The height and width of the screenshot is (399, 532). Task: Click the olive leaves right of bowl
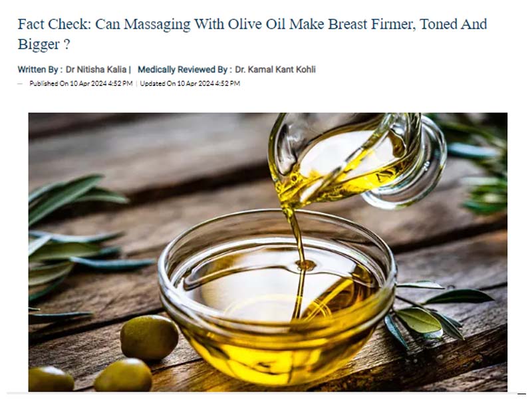click(438, 312)
